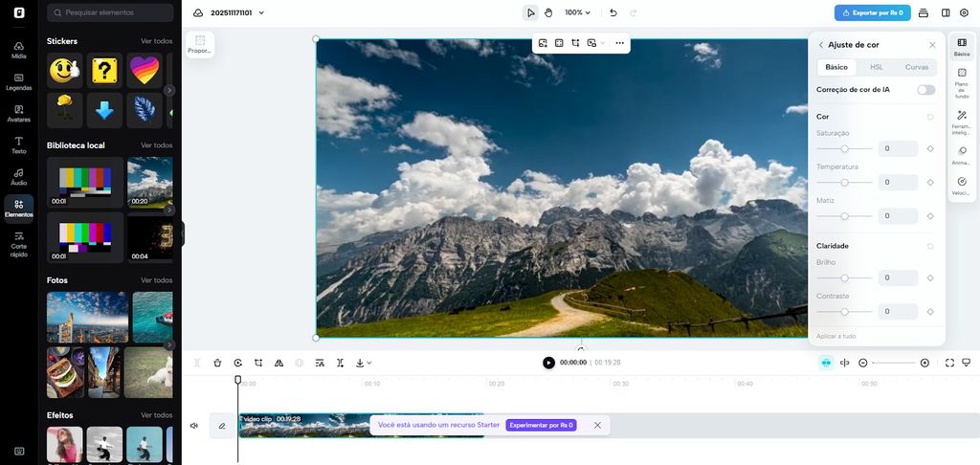Open the 100% zoom level dropdown
Viewport: 980px width, 465px height.
click(x=577, y=12)
